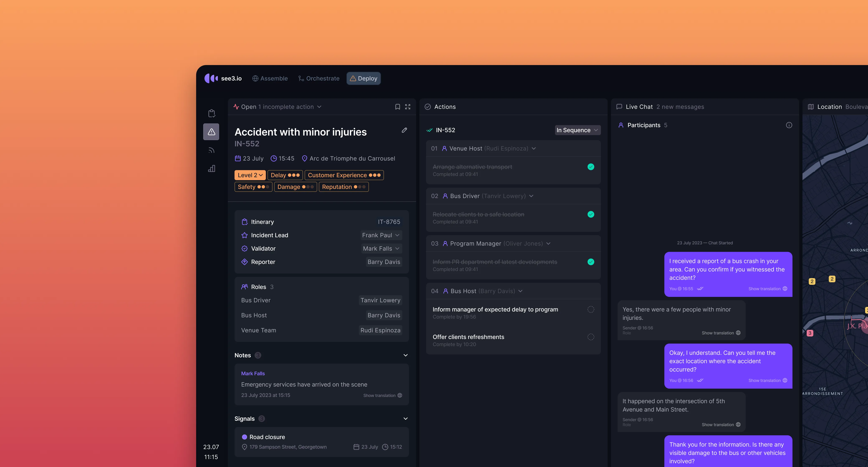The width and height of the screenshot is (868, 467).
Task: Uncheck 'Arrange alternative transport' completed action
Action: coord(591,167)
